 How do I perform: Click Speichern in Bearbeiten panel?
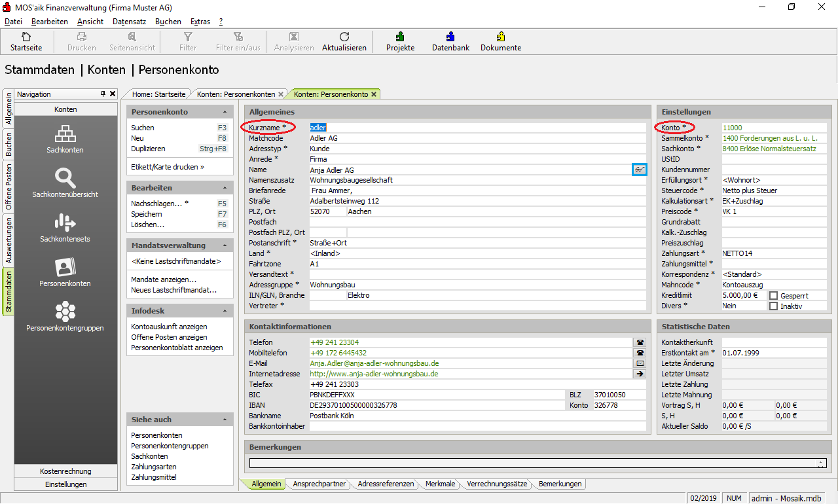click(147, 214)
